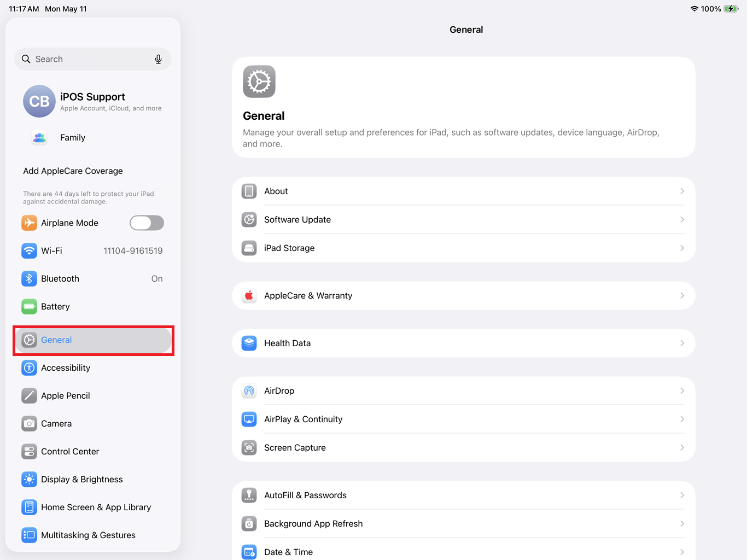Tap the Family sharing icon

(39, 138)
